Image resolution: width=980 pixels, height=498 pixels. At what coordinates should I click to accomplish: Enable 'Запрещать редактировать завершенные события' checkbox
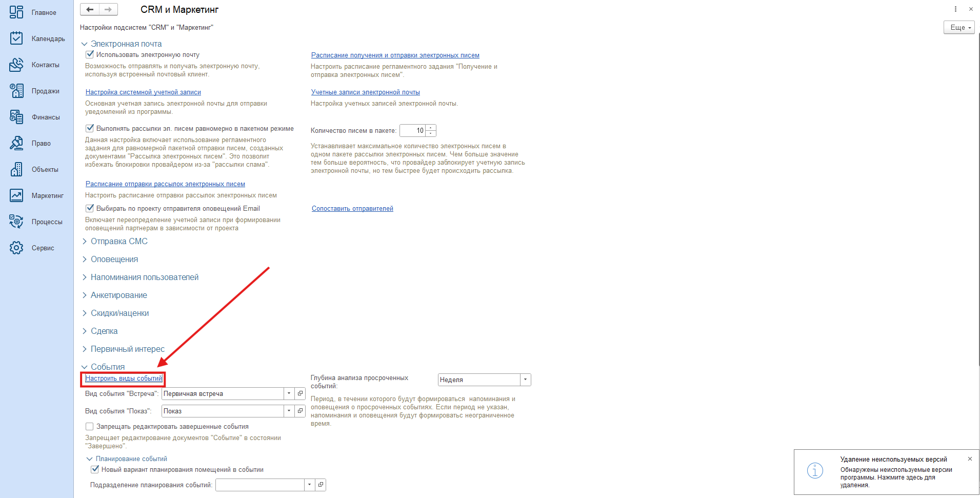coord(90,426)
